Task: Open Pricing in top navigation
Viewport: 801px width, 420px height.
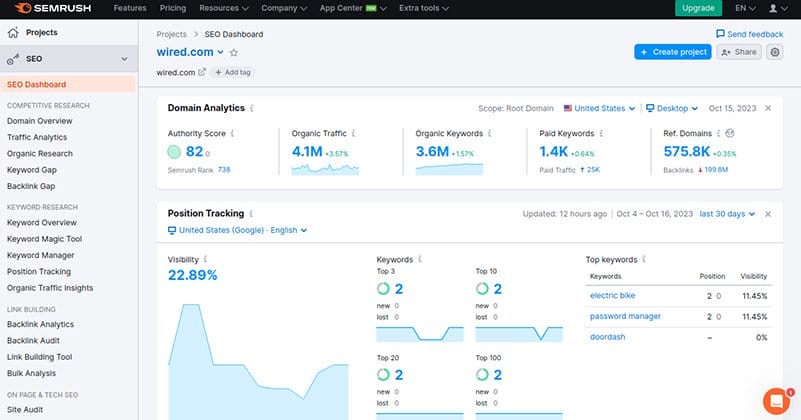Action: [173, 8]
